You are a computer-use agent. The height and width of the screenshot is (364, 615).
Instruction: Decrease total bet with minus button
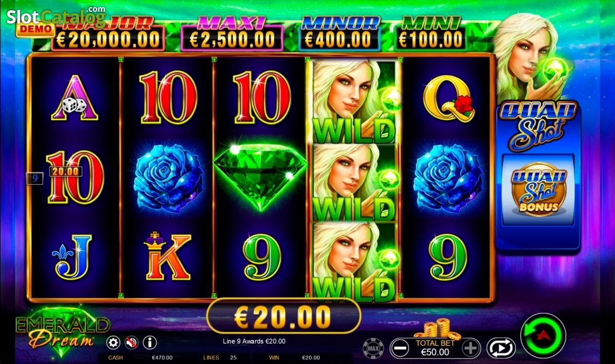(x=400, y=348)
